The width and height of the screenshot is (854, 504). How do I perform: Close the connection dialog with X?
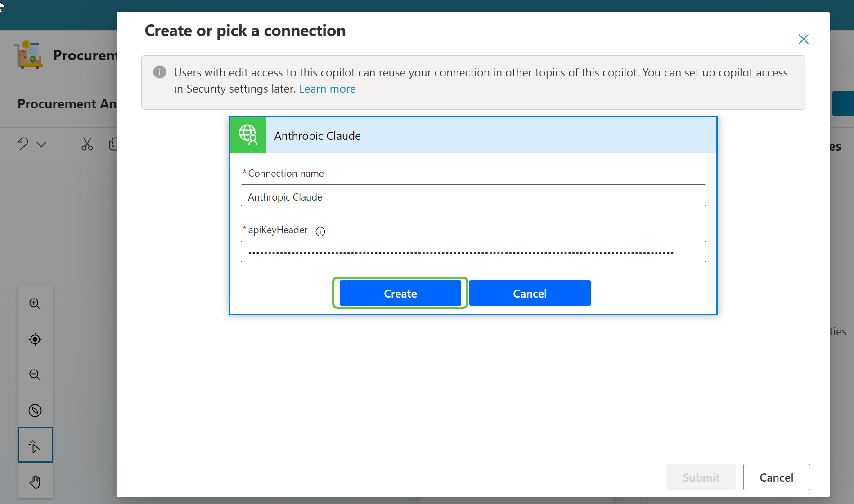[804, 39]
